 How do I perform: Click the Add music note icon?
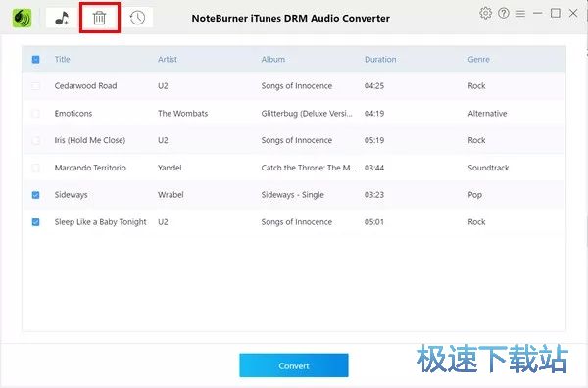[62, 18]
